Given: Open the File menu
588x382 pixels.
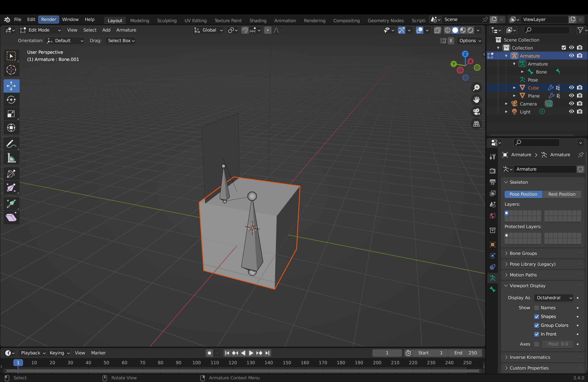Looking at the screenshot, I should tap(18, 20).
